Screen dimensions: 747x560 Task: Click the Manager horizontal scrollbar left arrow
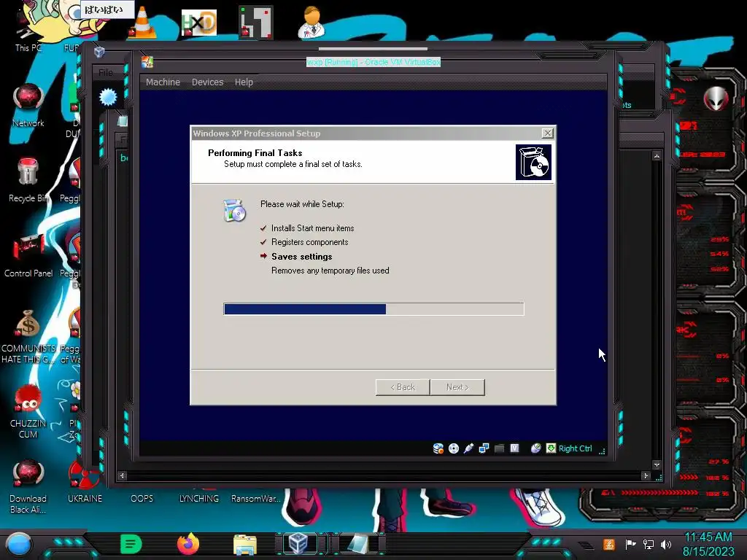pyautogui.click(x=122, y=475)
